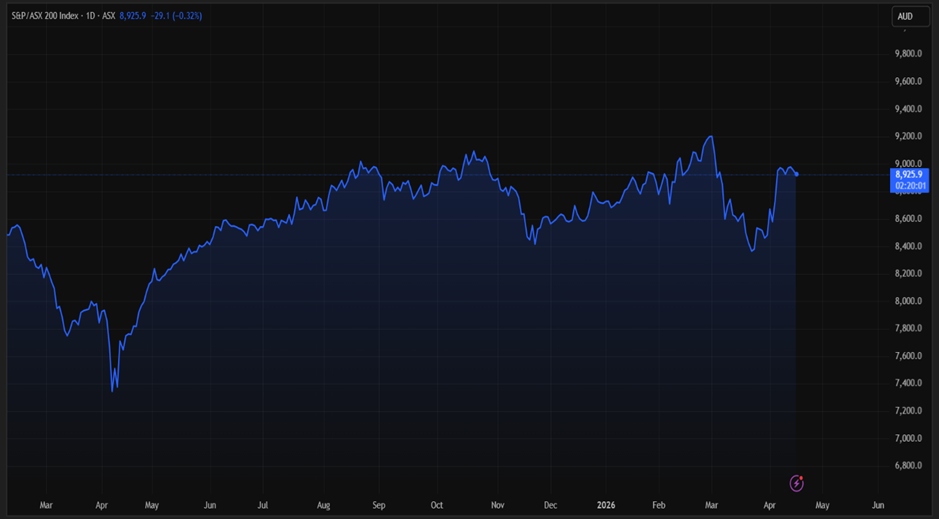
Task: Click the last data point dot on the line
Action: 796,175
